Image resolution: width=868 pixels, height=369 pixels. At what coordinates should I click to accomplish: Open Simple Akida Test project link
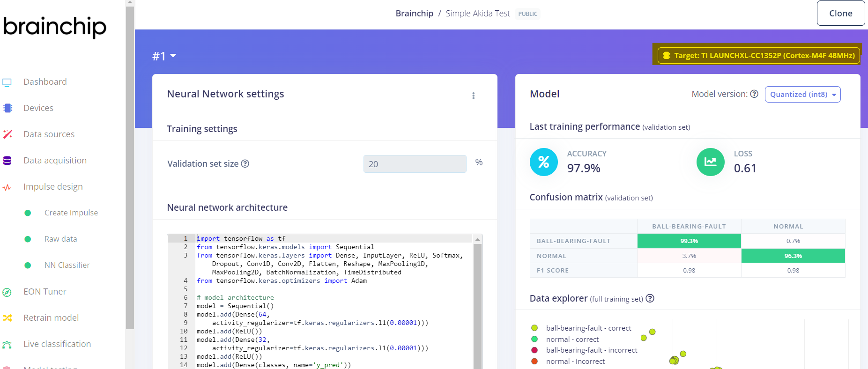tap(478, 14)
